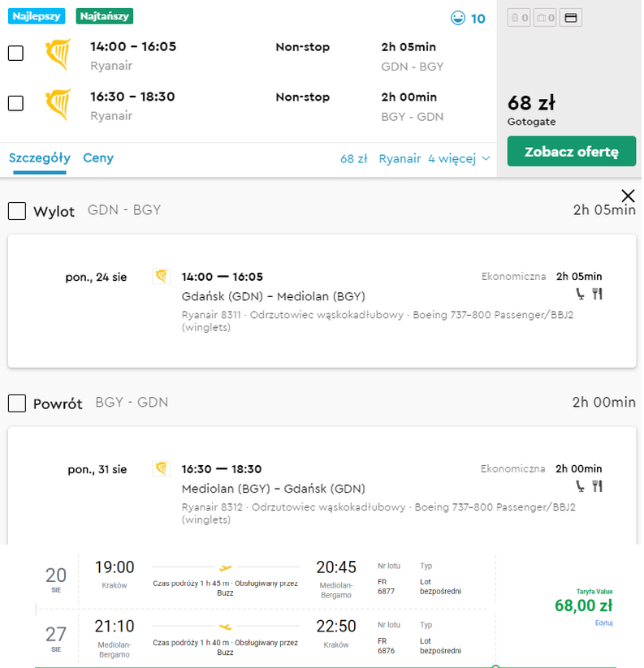The image size is (644, 668).
Task: Click the payment card icon
Action: pyautogui.click(x=571, y=17)
